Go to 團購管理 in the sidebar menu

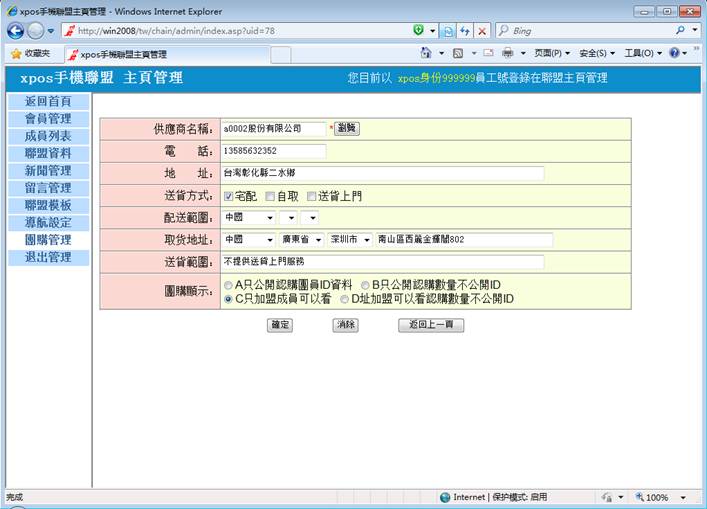point(48,240)
